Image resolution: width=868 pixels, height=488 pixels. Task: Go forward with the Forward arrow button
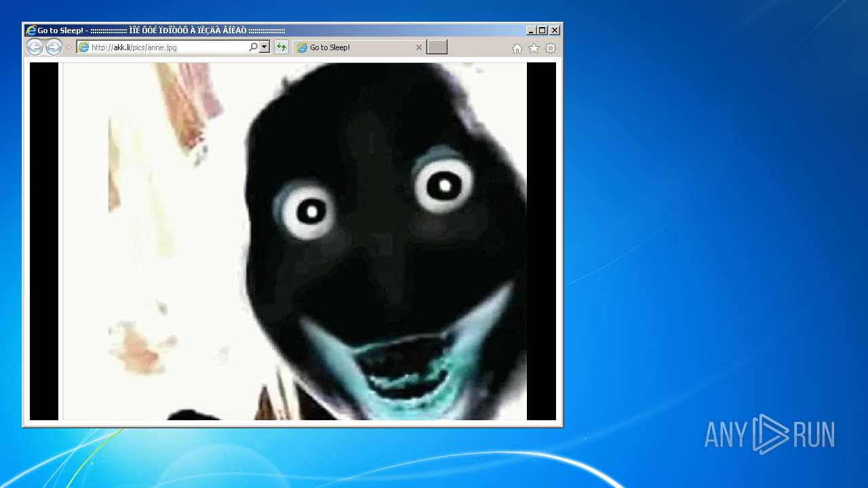pos(54,47)
